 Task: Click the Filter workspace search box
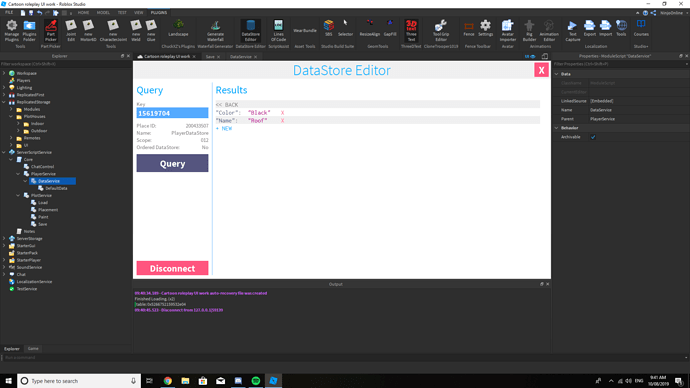click(x=65, y=64)
